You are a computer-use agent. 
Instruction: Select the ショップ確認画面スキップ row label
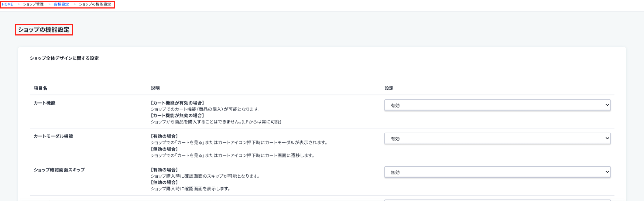(x=59, y=170)
